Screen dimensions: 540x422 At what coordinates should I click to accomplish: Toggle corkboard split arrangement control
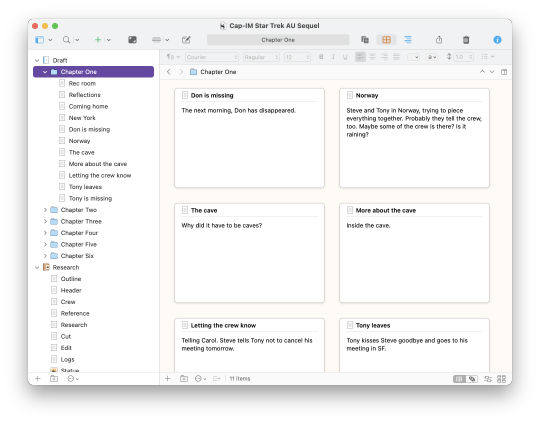tap(465, 379)
